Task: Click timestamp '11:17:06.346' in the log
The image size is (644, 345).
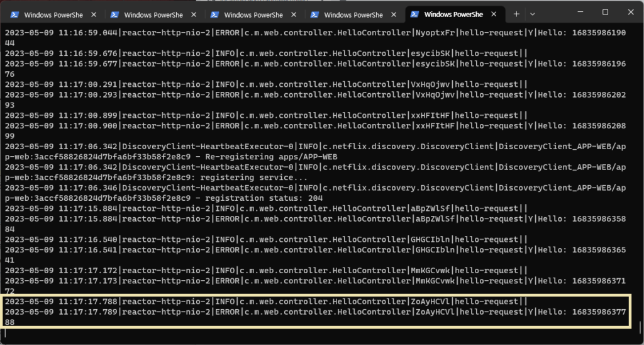Action: tap(87, 188)
